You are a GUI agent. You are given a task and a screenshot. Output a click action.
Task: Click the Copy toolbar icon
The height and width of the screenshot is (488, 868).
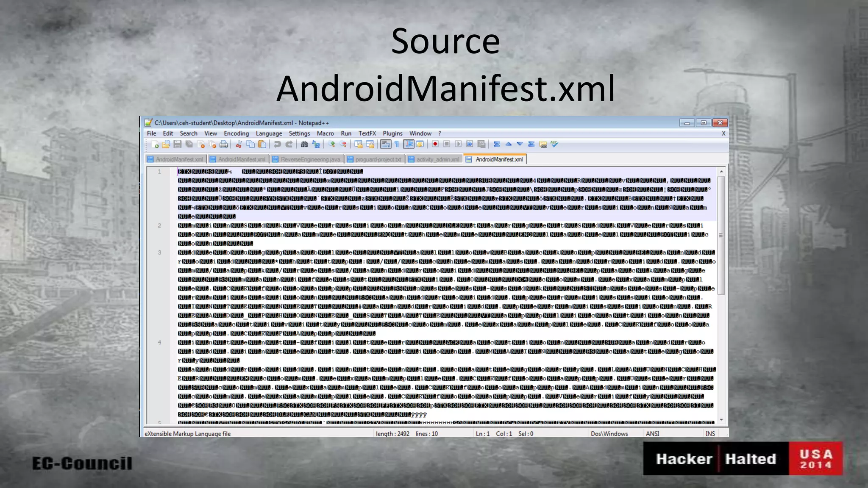[x=250, y=144]
